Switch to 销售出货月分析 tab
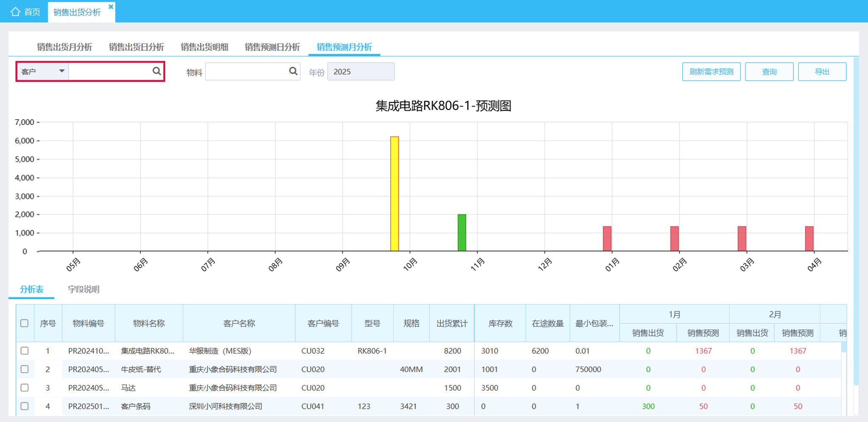This screenshot has height=422, width=868. click(x=64, y=47)
